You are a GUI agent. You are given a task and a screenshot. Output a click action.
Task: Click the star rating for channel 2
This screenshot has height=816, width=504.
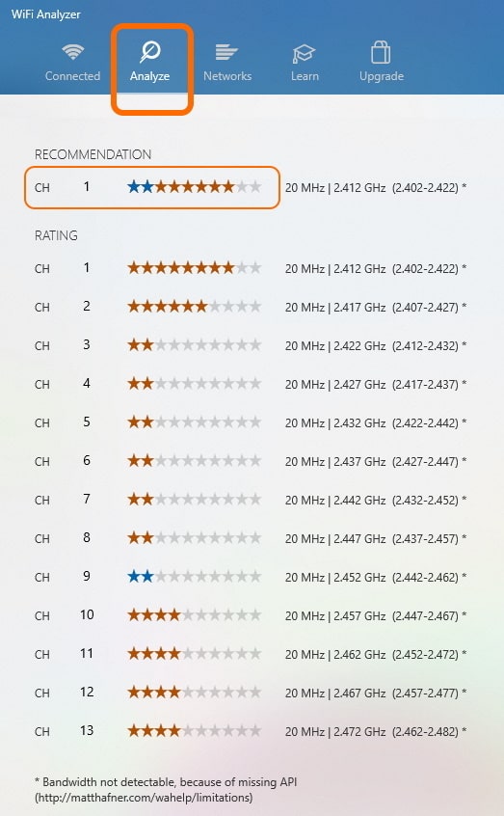[195, 307]
